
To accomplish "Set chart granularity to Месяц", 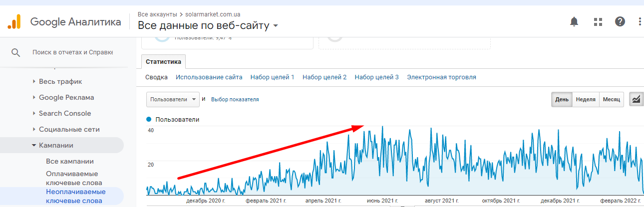I will coord(611,99).
